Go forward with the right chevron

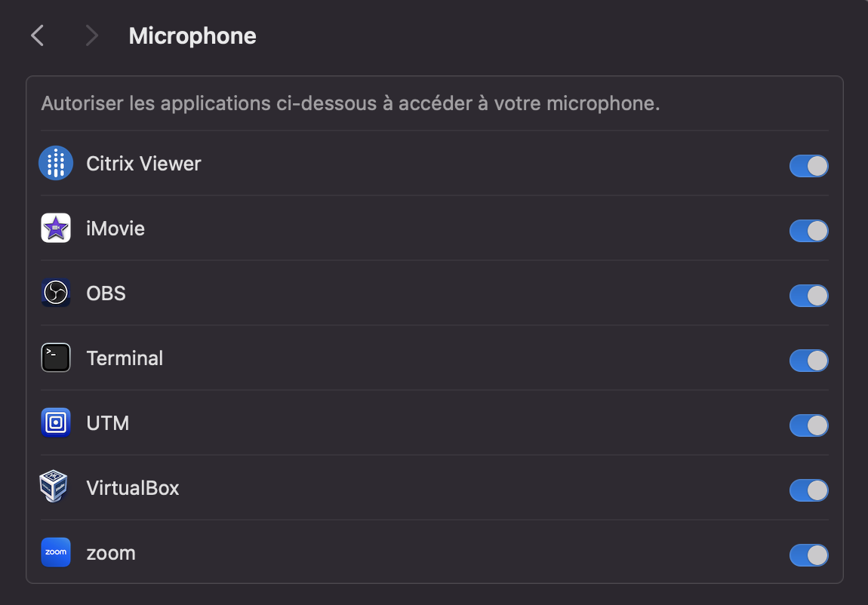[x=92, y=36]
